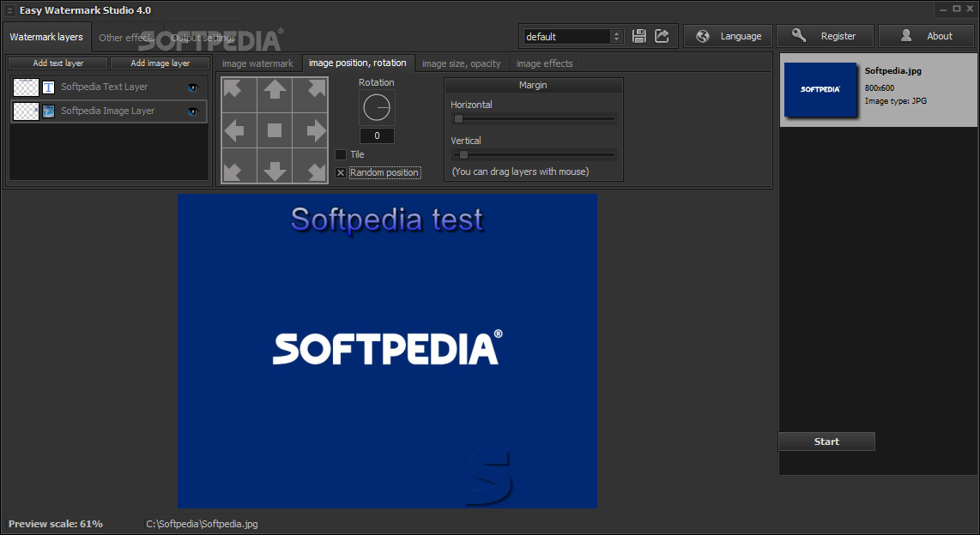980x535 pixels.
Task: Open the About button
Action: (x=926, y=36)
